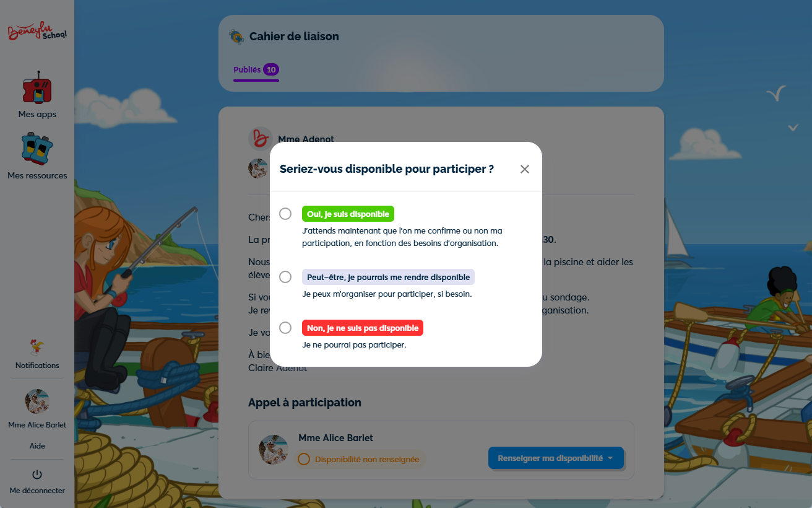Open the 'Renseigner ma disponibilité' dropdown

point(555,458)
